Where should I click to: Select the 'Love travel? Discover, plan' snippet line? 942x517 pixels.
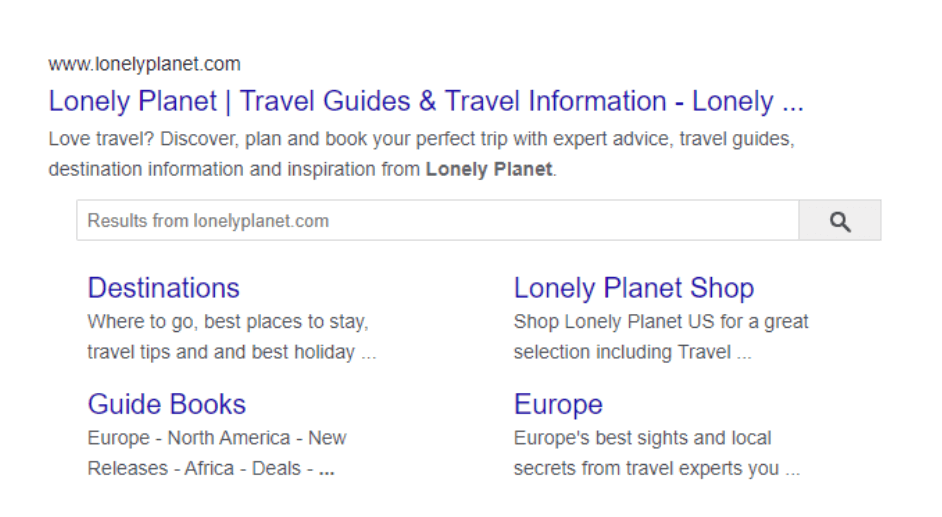pyautogui.click(x=421, y=139)
